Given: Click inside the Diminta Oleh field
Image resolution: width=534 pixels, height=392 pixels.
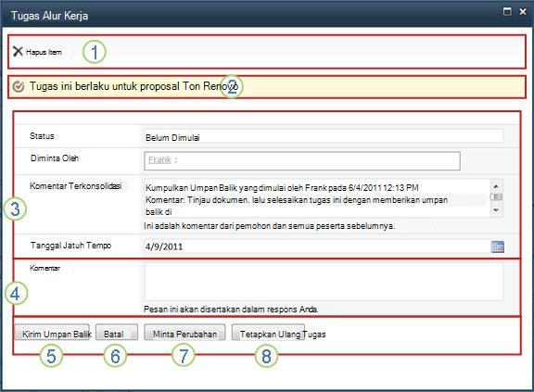Looking at the screenshot, I should coord(302,161).
